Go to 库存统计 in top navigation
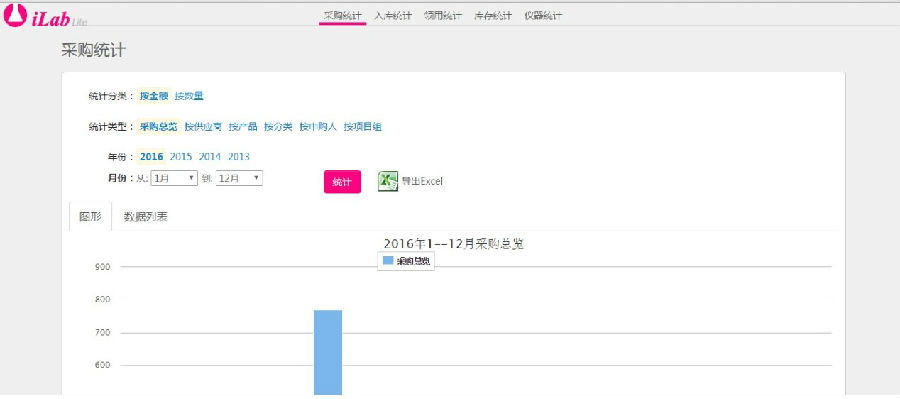Screen dimensions: 900x399 [x=492, y=16]
